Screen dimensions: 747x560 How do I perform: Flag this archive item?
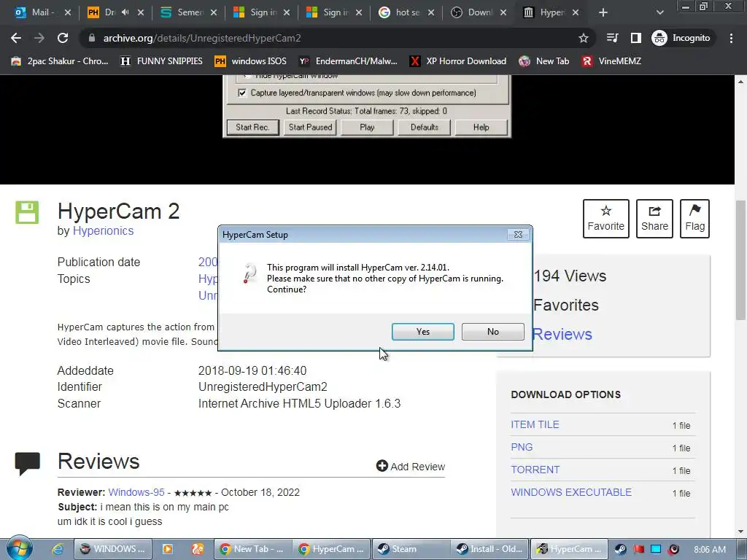coord(694,219)
